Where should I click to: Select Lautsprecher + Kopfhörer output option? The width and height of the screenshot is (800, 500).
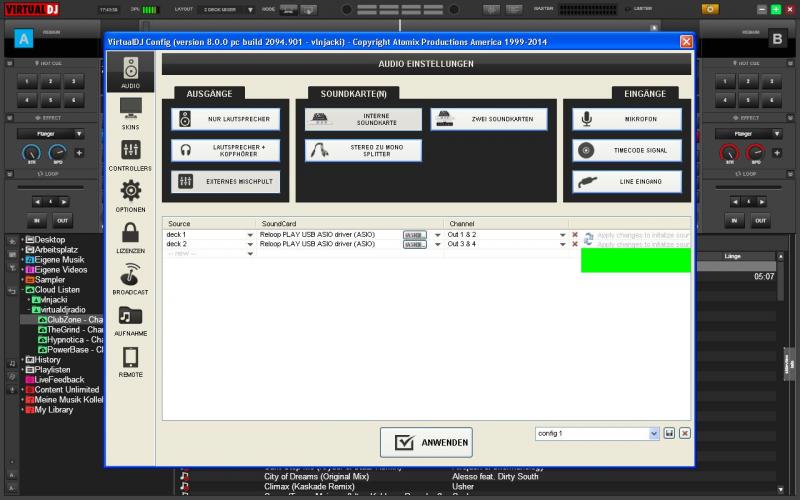(x=226, y=151)
